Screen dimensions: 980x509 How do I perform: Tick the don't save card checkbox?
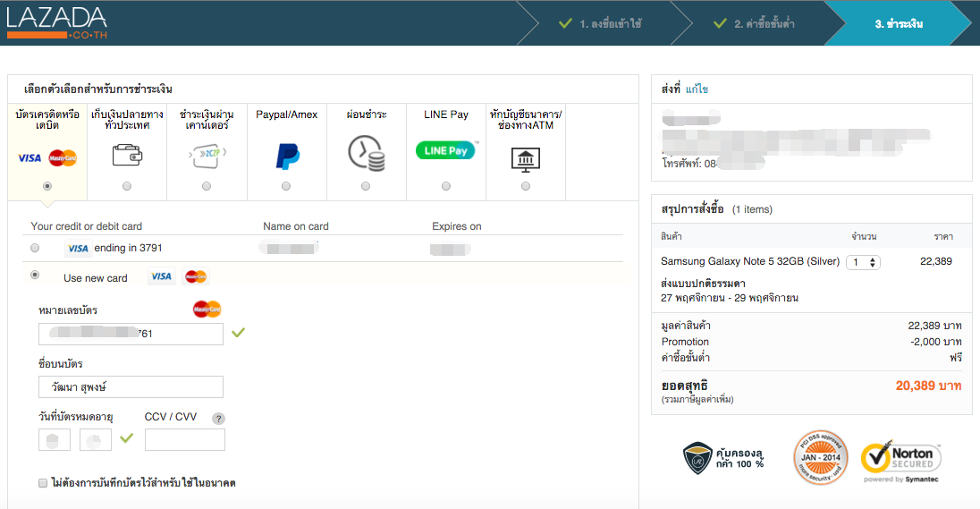click(43, 483)
